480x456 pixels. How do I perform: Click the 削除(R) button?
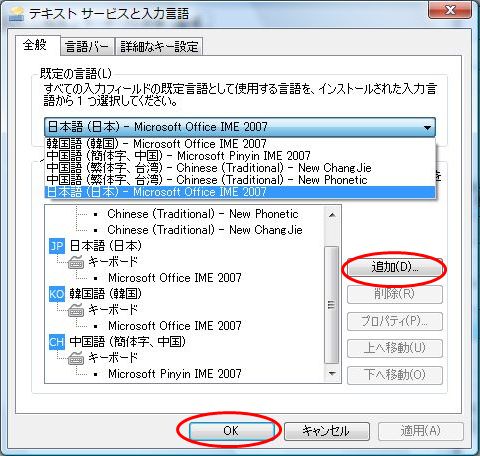point(395,294)
